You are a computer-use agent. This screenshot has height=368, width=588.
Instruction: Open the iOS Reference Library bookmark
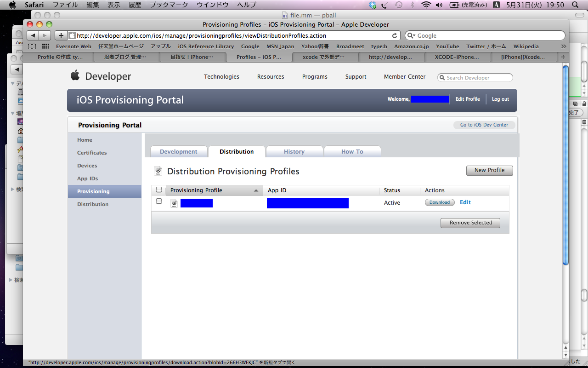[206, 46]
